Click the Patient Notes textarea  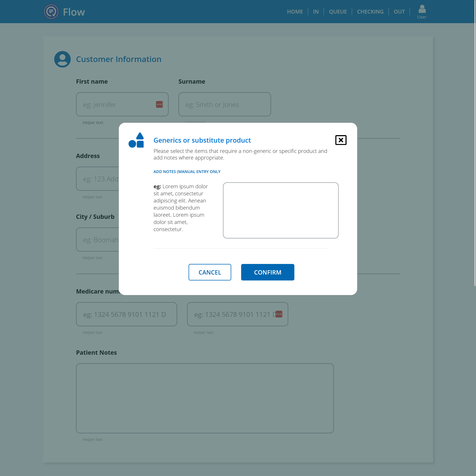(205, 398)
